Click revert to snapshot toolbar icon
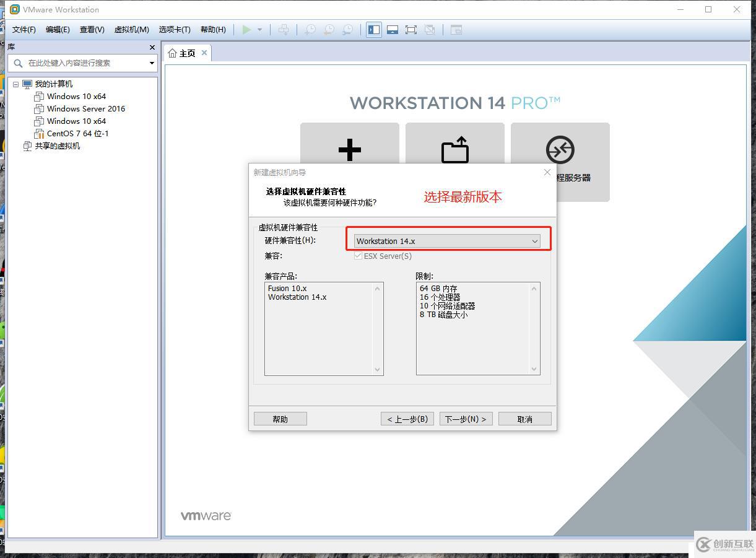The width and height of the screenshot is (756, 558). coord(329,30)
